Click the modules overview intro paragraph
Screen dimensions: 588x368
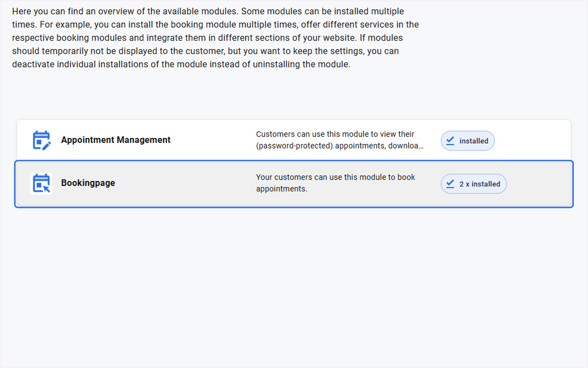216,38
